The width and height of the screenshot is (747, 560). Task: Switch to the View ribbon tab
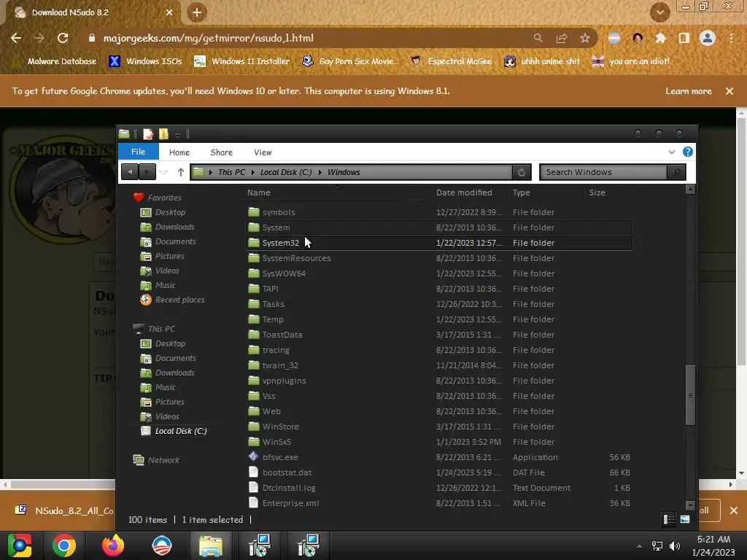coord(263,152)
